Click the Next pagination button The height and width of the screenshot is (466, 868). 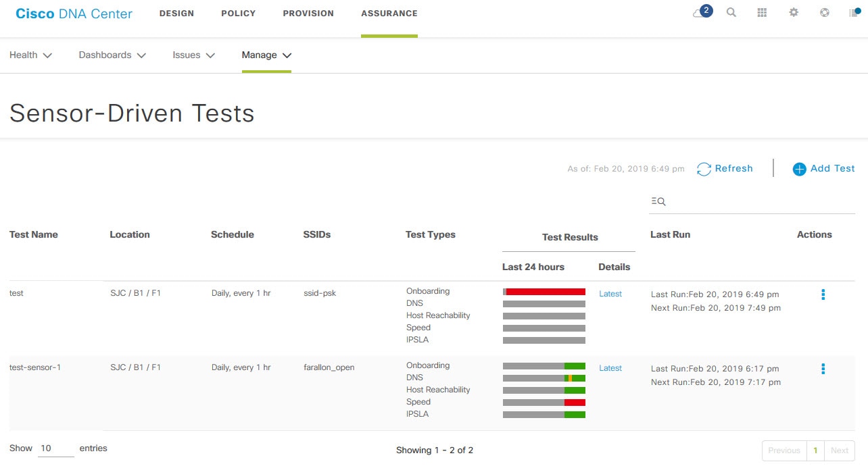(840, 450)
